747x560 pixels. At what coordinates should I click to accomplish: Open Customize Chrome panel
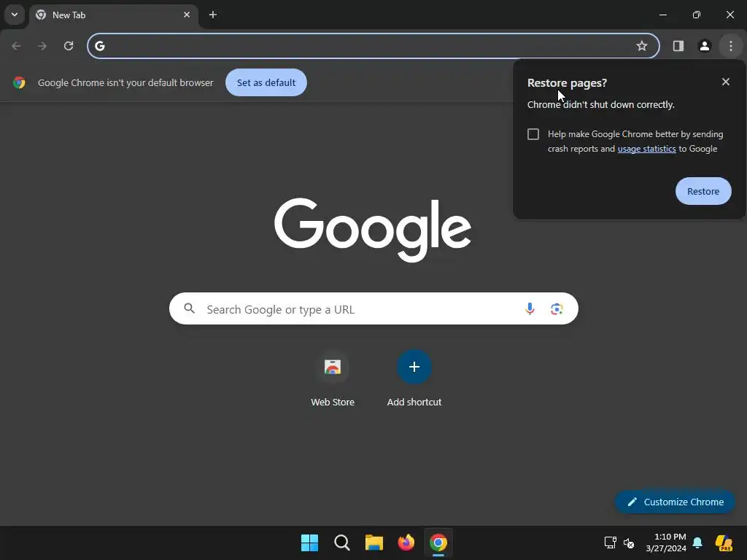click(675, 502)
